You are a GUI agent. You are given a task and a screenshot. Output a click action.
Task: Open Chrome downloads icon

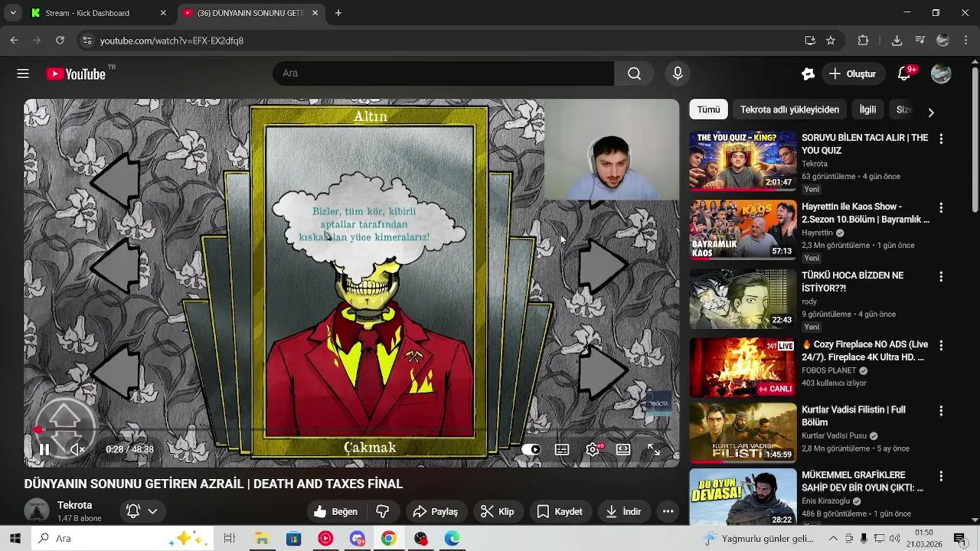coord(897,41)
